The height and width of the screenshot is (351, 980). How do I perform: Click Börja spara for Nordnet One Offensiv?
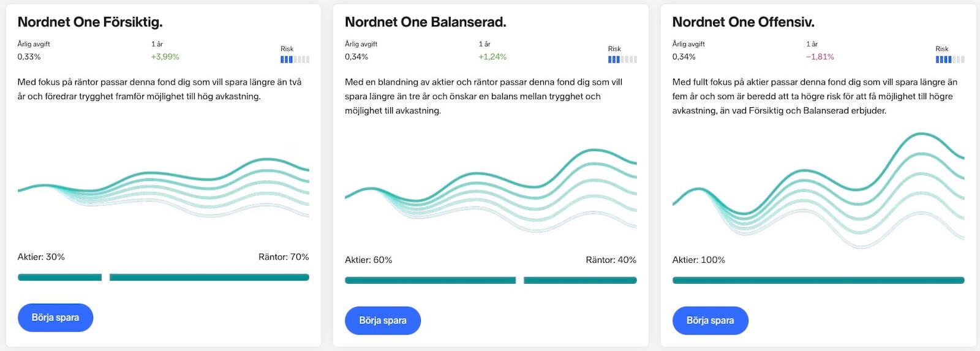710,320
